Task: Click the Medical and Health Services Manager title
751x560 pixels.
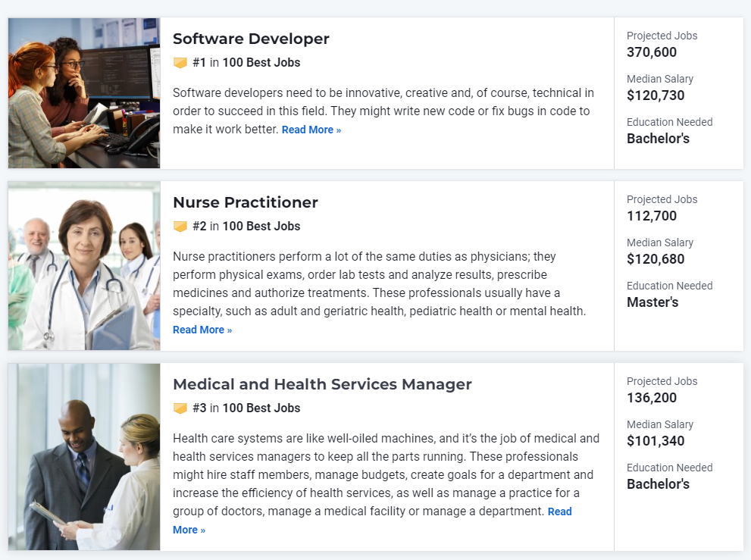Action: (x=322, y=384)
